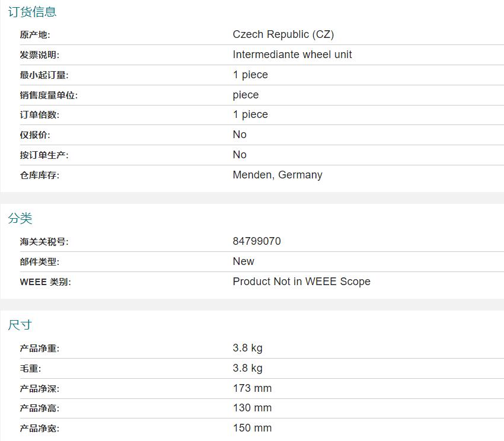
Task: Click the No value for 按订单生产
Action: (240, 155)
